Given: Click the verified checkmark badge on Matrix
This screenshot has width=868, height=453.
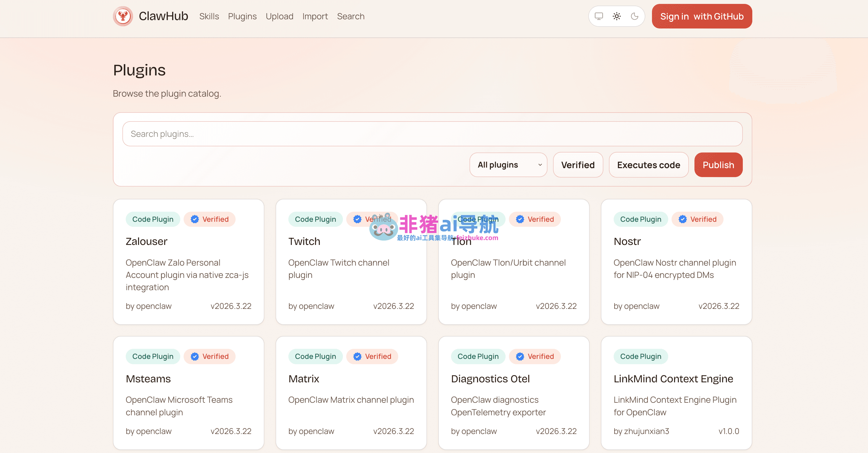Looking at the screenshot, I should [x=357, y=356].
